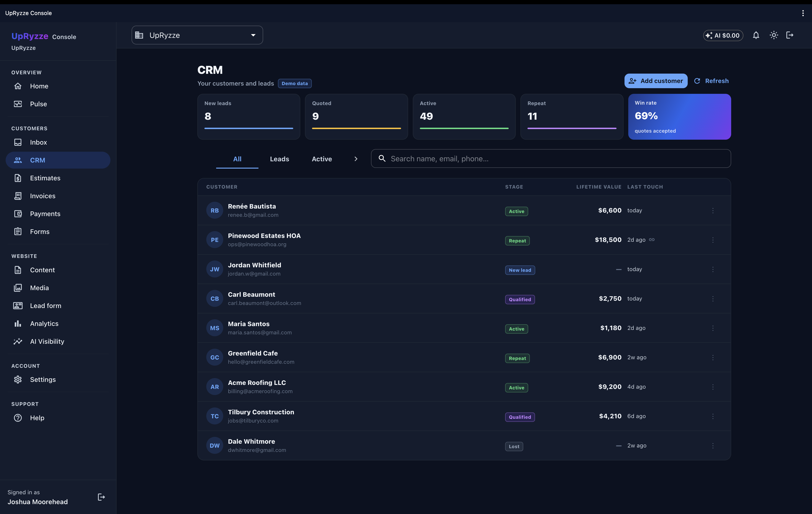Click the RB avatar for Renée Bautista
This screenshot has width=812, height=514.
click(x=215, y=211)
